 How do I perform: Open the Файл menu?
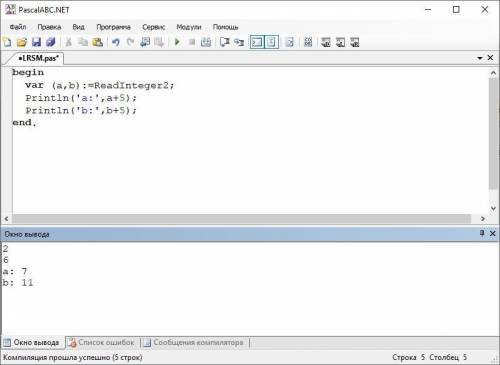tap(18, 27)
